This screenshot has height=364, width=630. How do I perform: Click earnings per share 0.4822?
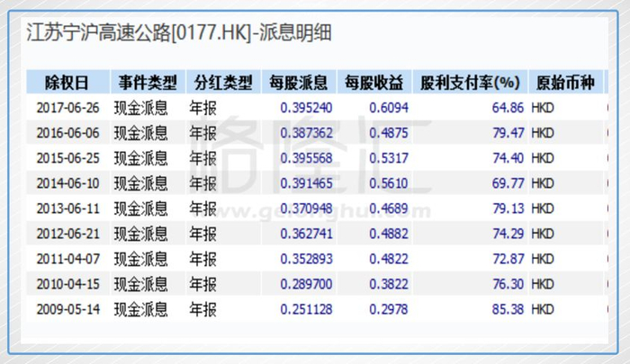[x=389, y=259]
